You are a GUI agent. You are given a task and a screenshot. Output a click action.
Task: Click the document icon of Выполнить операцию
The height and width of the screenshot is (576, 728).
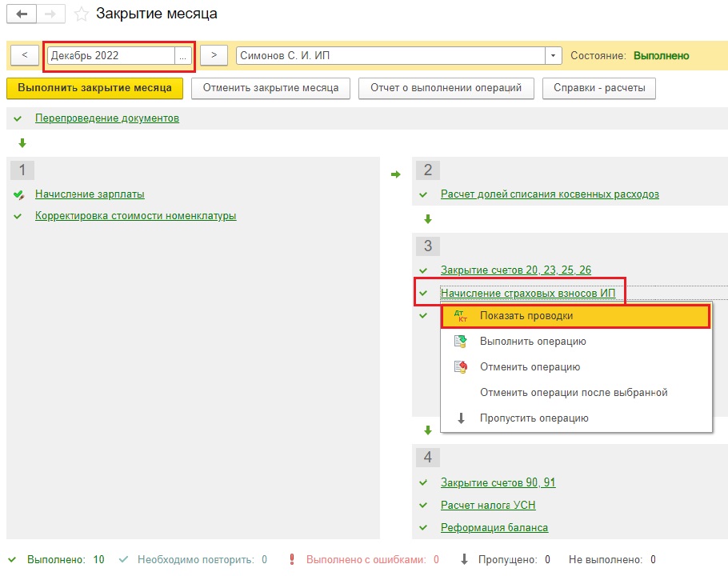[461, 342]
